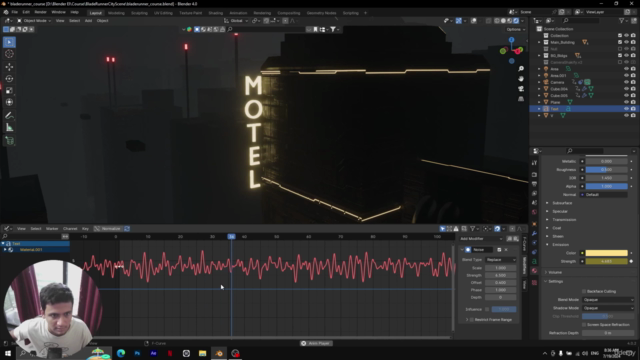Click the outliner filter funnel icon

(621, 20)
